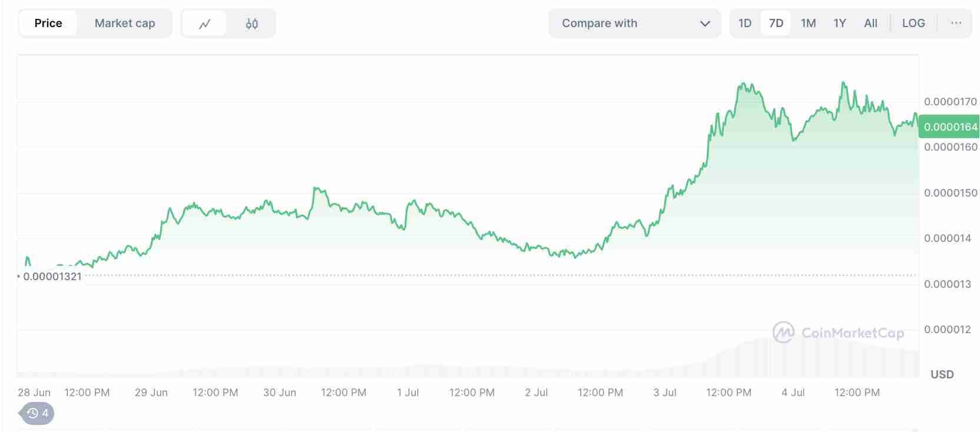Show the 1Y time range
The width and height of the screenshot is (980, 432).
(840, 23)
